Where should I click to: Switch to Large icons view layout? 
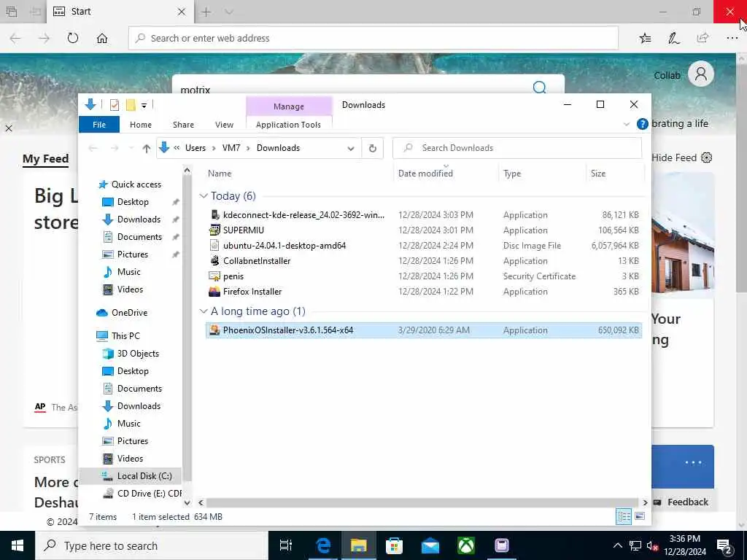pos(640,516)
